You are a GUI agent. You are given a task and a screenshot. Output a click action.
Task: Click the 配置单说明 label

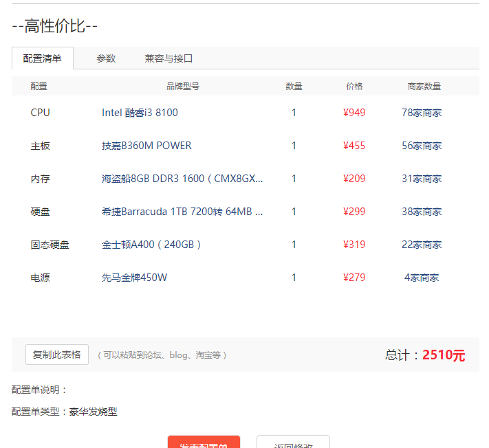click(39, 390)
